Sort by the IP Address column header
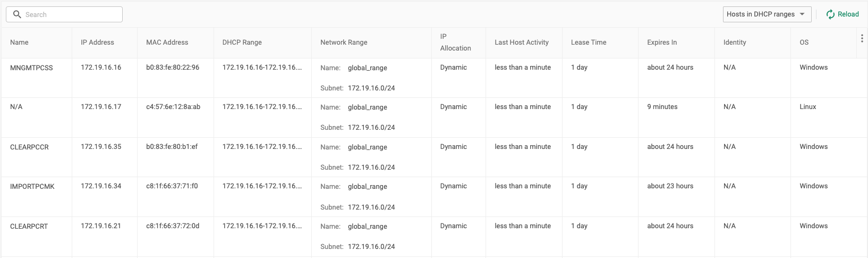 point(97,43)
